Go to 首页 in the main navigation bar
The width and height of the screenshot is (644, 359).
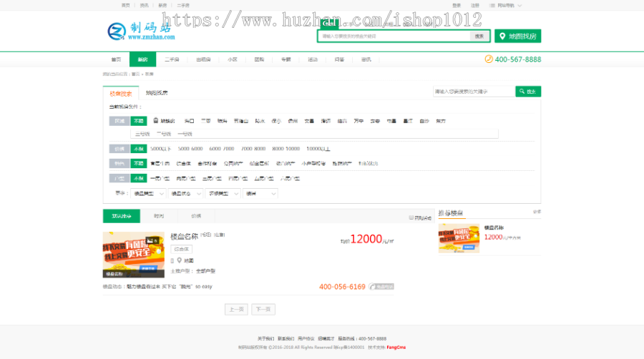point(116,59)
